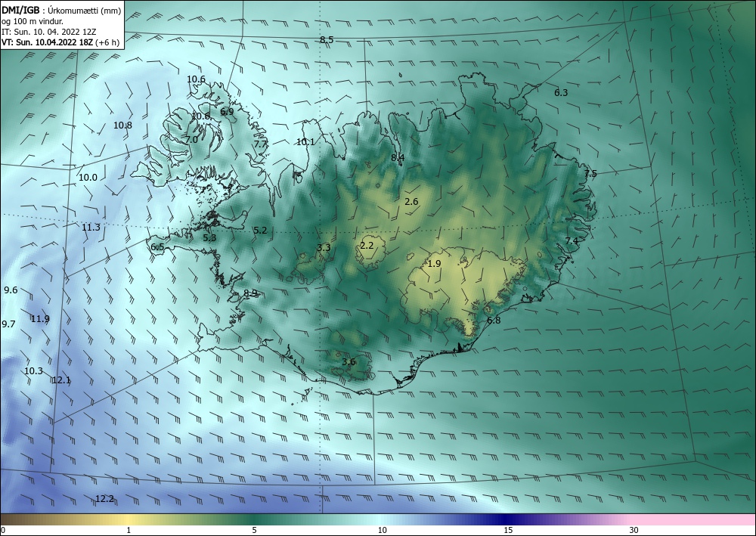Click the "DMI/IGB : Úrkomumætti (mm)" title line
Viewport: 756px width, 536px height.
[x=61, y=11]
